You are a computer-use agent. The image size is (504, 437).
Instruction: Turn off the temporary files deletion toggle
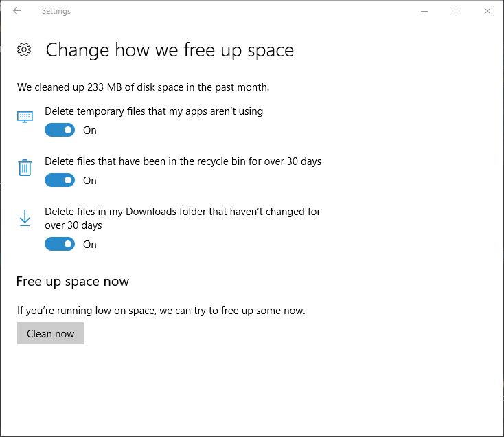[x=60, y=131]
